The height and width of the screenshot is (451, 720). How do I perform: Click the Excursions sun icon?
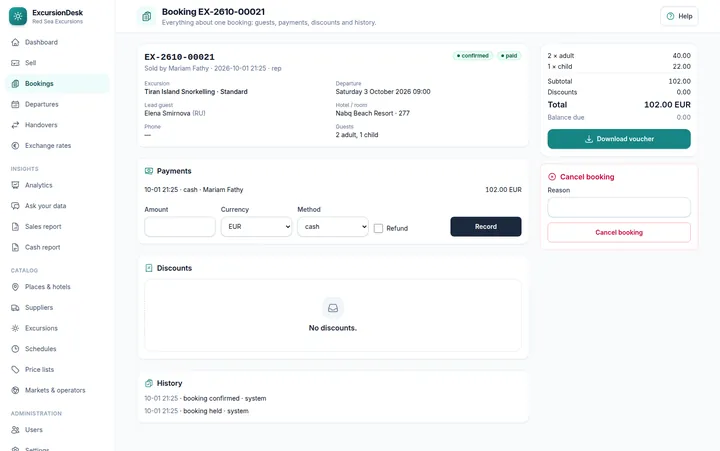click(x=15, y=328)
